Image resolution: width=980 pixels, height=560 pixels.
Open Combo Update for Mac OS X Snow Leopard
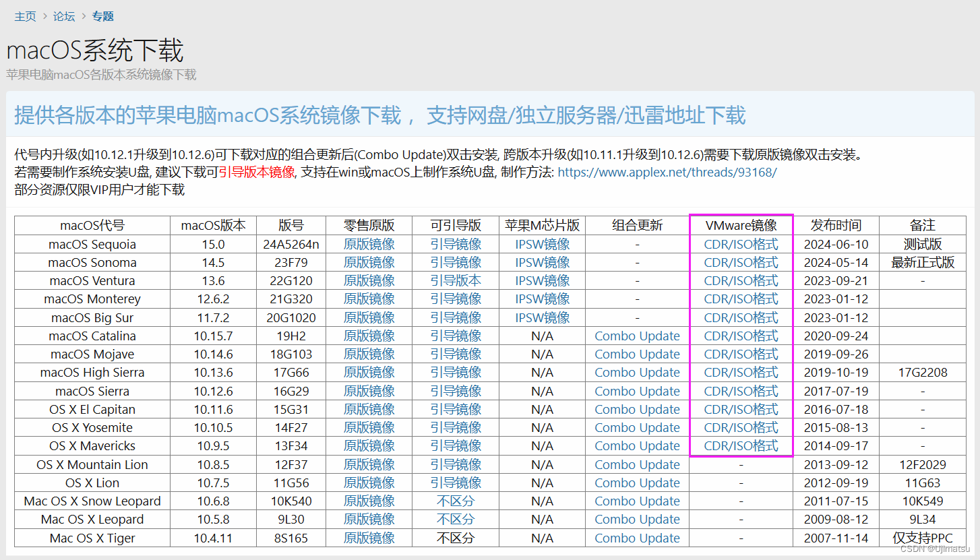tap(637, 501)
